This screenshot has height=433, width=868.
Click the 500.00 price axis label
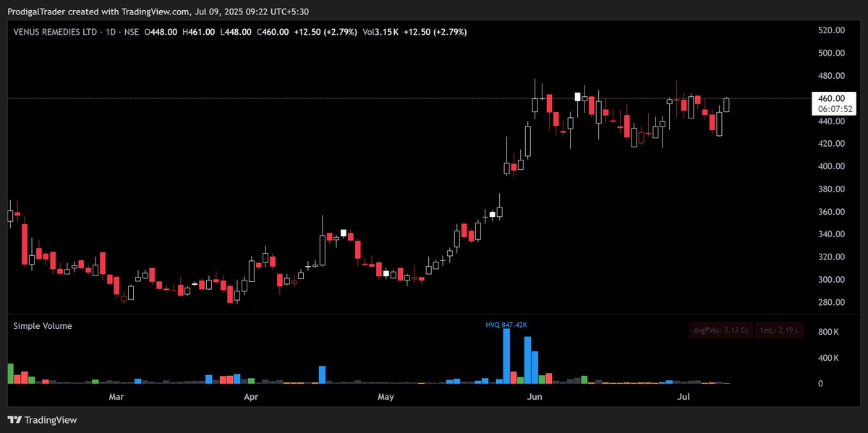pos(831,53)
